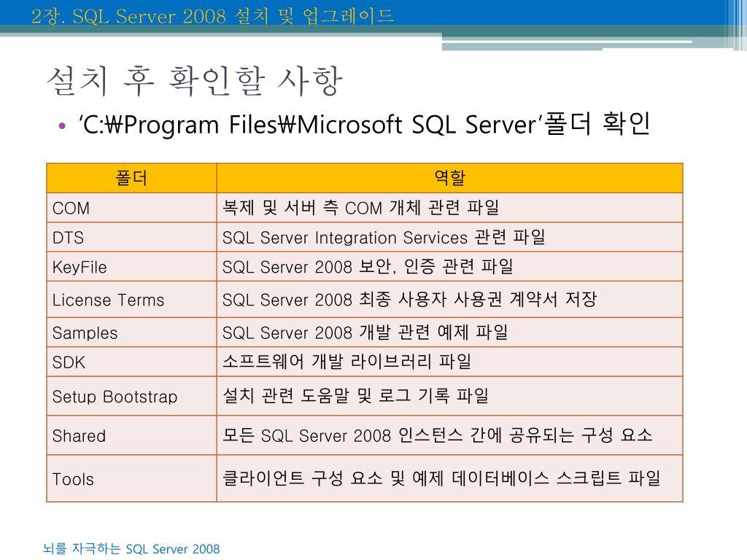
Task: Click the bullet text with C:\Program Files path
Action: coord(365,124)
